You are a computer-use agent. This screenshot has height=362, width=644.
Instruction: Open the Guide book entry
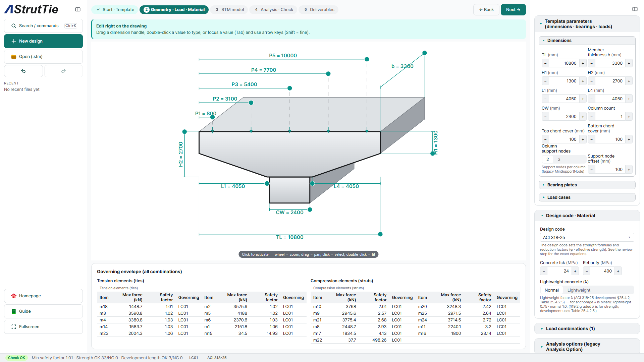pos(43,311)
